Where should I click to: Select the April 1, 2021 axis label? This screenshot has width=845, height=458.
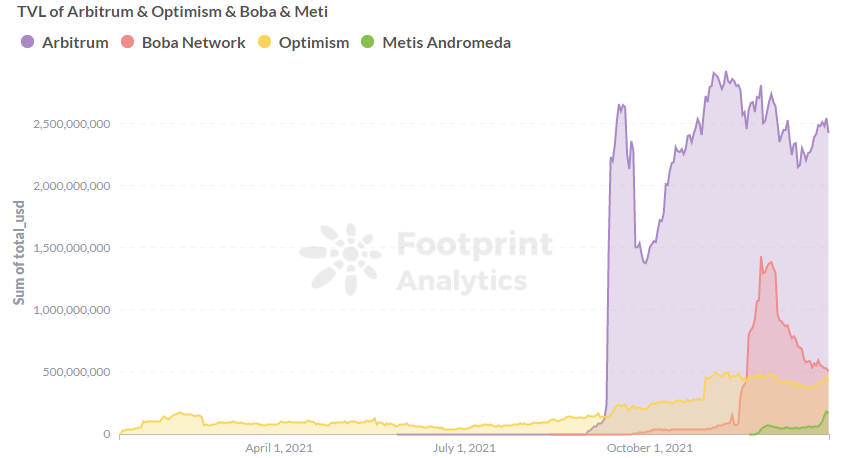click(x=279, y=448)
